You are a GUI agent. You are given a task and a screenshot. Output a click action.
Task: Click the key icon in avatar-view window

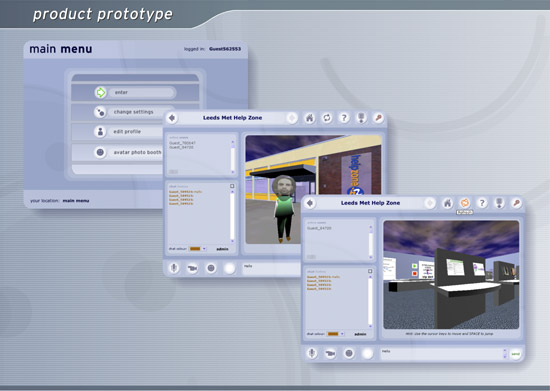point(378,118)
